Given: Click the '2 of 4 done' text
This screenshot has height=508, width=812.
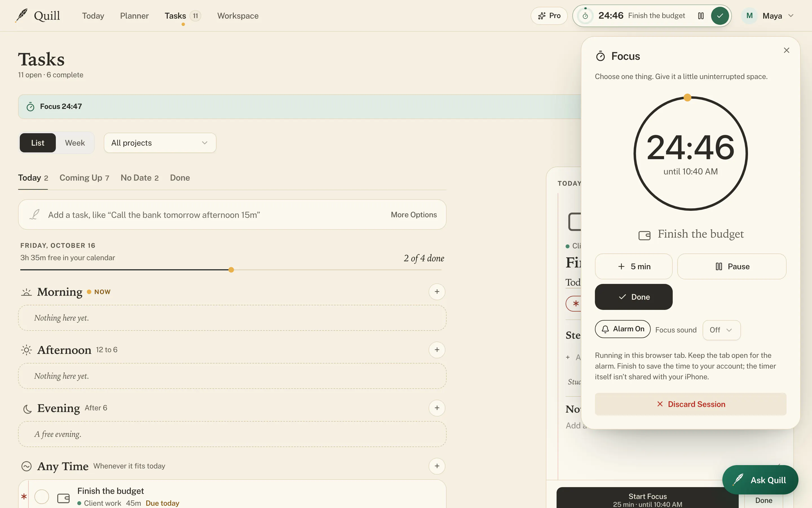Looking at the screenshot, I should pyautogui.click(x=424, y=258).
